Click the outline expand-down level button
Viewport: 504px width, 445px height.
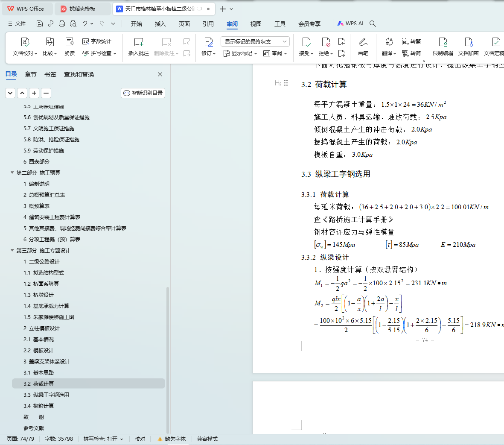[x=10, y=93]
